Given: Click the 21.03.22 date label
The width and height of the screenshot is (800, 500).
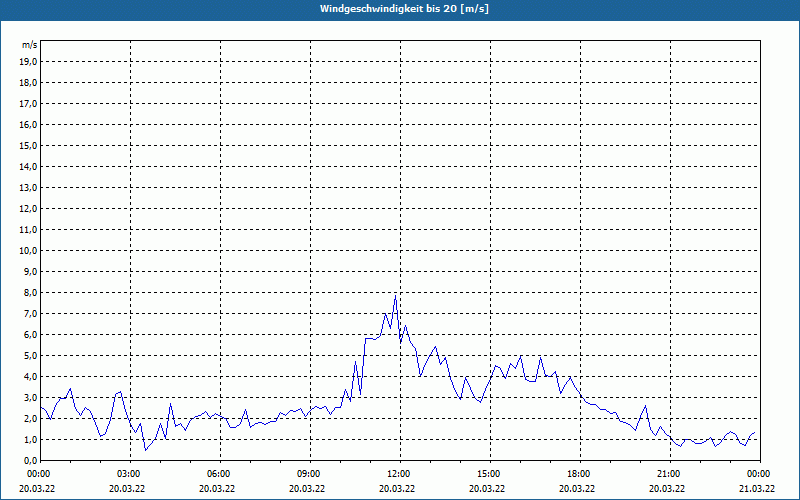Looking at the screenshot, I should pyautogui.click(x=755, y=489).
